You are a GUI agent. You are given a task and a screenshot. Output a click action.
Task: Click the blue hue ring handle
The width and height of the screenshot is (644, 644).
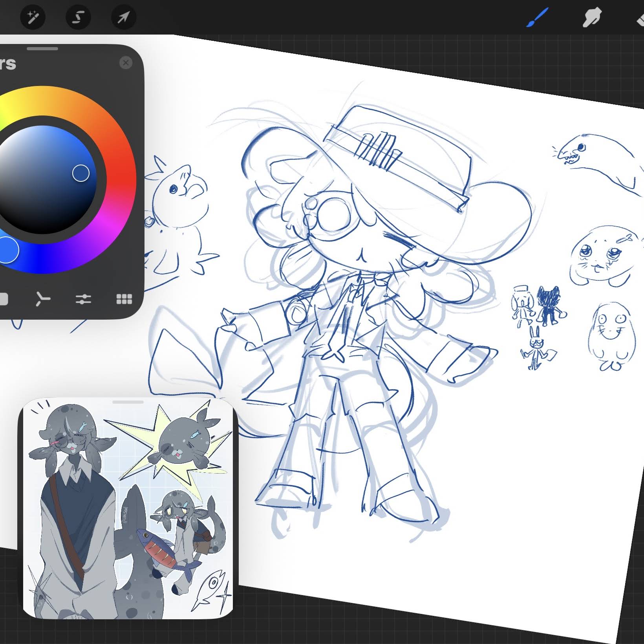pos(7,249)
